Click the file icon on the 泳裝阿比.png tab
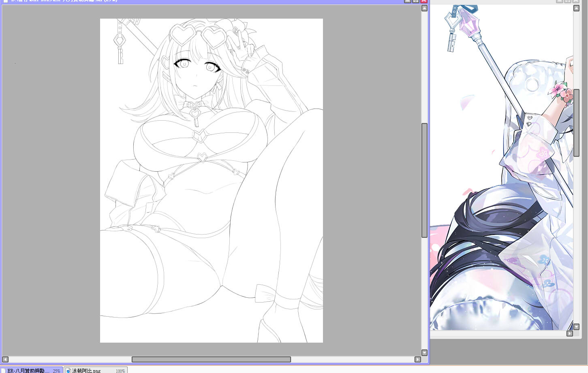The width and height of the screenshot is (588, 373). click(68, 371)
